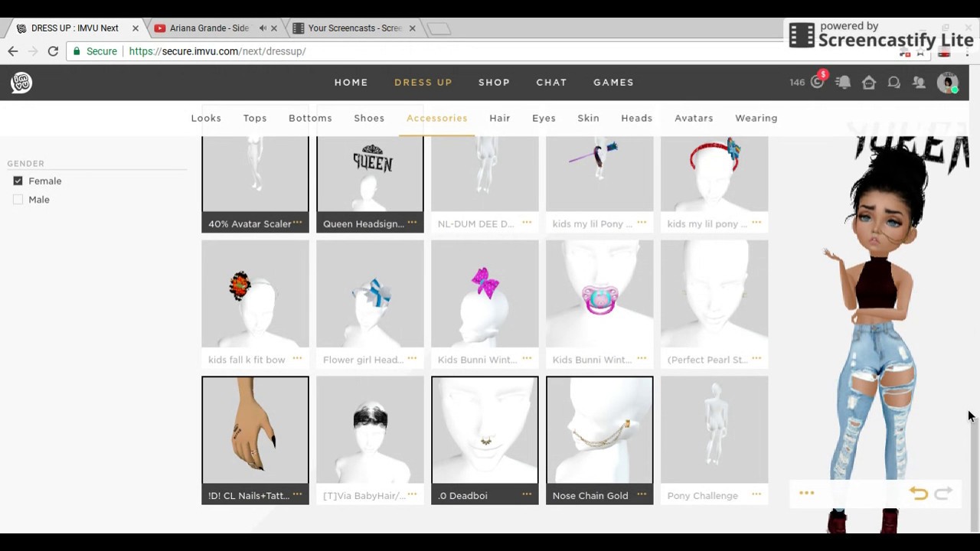Open CHAT navigation item
The width and height of the screenshot is (980, 551).
(551, 82)
